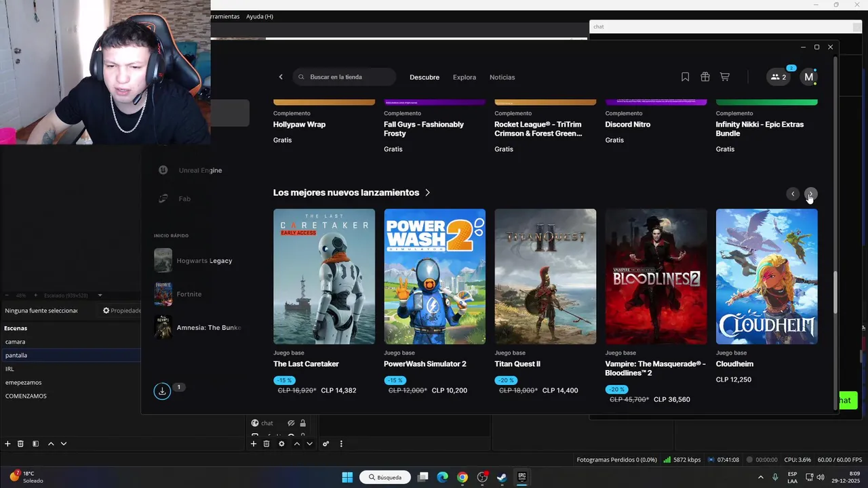868x488 pixels.
Task: Launch Hogwarts Legacy from quick launch
Action: coord(193,261)
